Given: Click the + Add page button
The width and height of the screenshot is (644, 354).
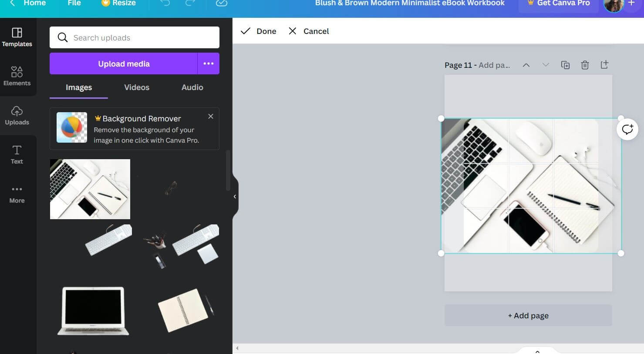Looking at the screenshot, I should [x=528, y=316].
